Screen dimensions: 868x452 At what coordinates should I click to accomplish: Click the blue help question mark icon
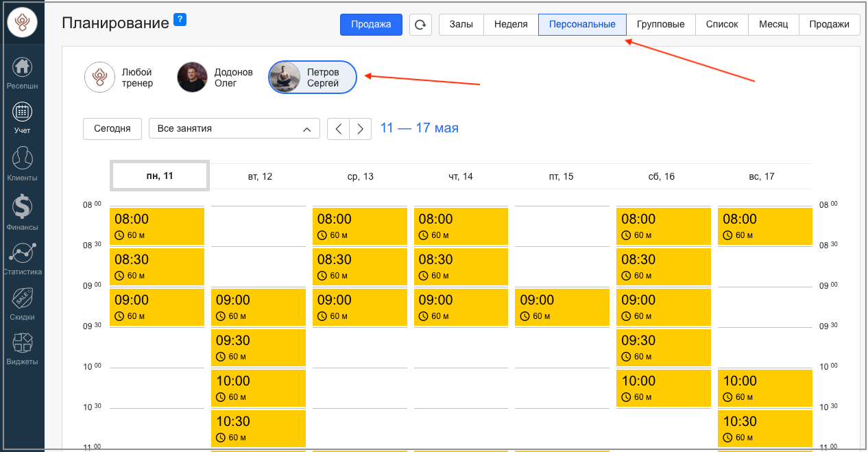point(180,19)
